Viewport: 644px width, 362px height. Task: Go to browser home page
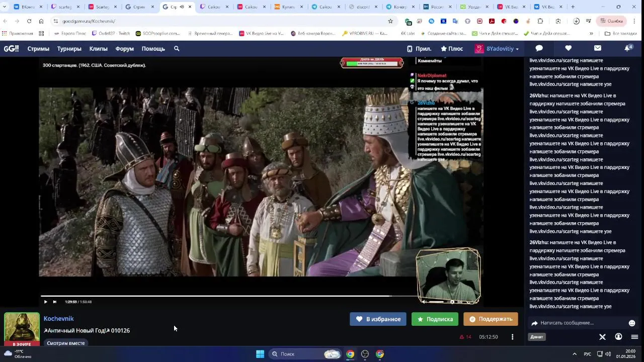[41, 21]
